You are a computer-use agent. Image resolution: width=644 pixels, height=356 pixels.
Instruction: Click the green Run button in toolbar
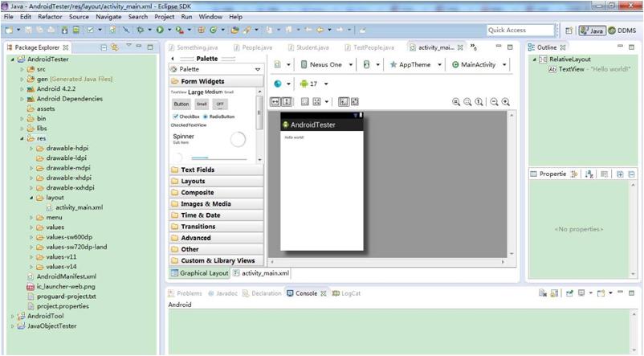click(159, 31)
